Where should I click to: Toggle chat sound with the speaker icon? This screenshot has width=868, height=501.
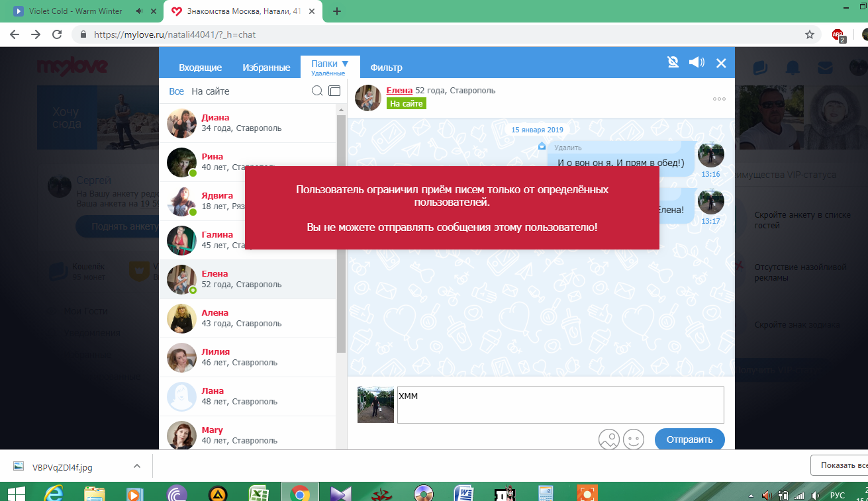(697, 62)
